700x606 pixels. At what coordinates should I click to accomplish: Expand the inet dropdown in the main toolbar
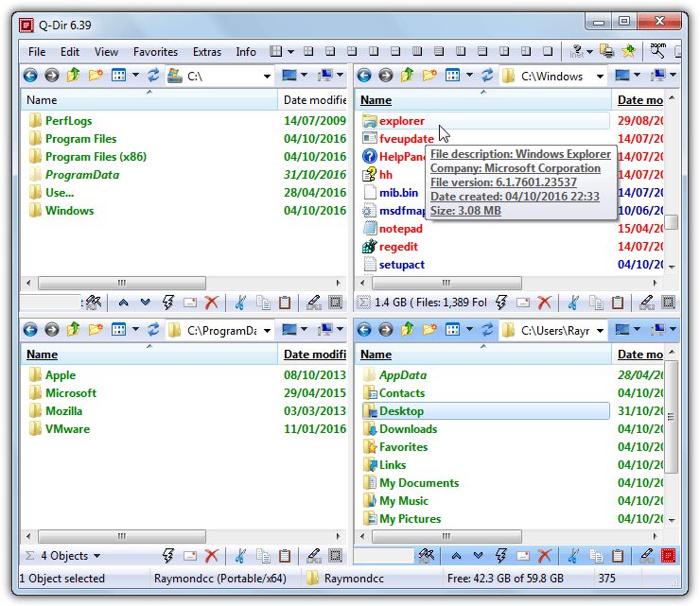[589, 52]
